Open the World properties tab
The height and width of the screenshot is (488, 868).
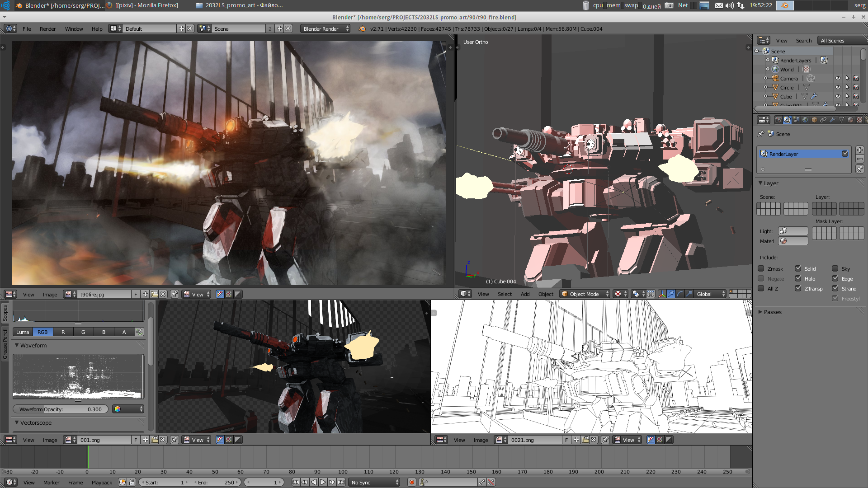point(805,120)
